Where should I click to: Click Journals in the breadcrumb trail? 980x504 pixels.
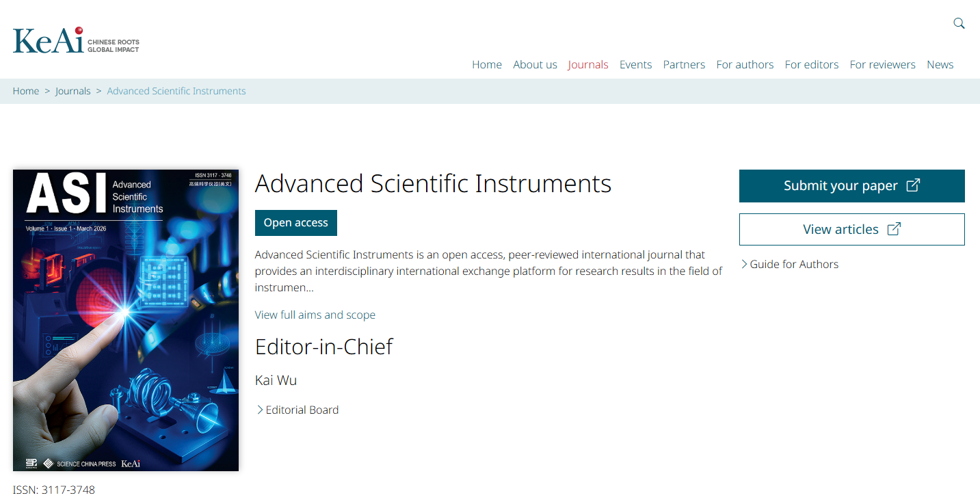[x=73, y=91]
